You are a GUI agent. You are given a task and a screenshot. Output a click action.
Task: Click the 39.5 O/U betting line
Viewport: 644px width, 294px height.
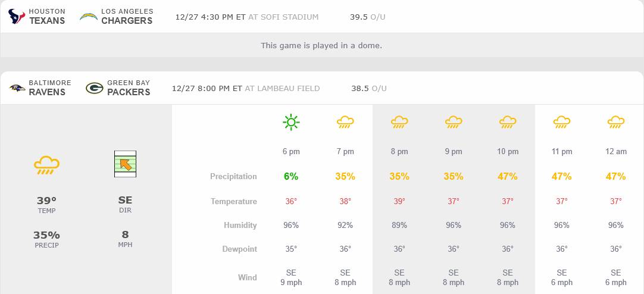pyautogui.click(x=367, y=17)
